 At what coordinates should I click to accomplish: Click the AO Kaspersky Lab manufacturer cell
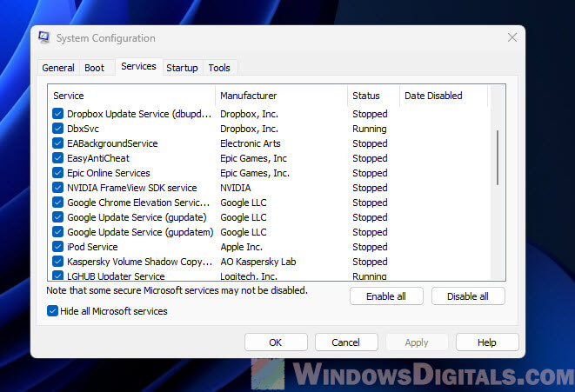pyautogui.click(x=257, y=262)
